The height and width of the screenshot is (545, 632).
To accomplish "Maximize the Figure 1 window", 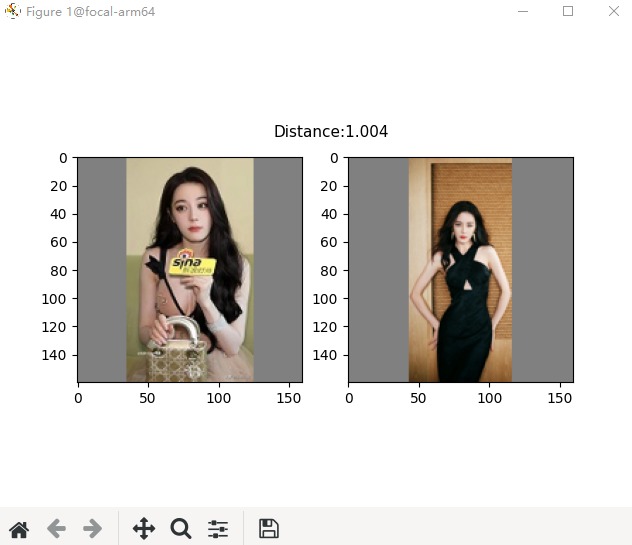I will (x=568, y=12).
